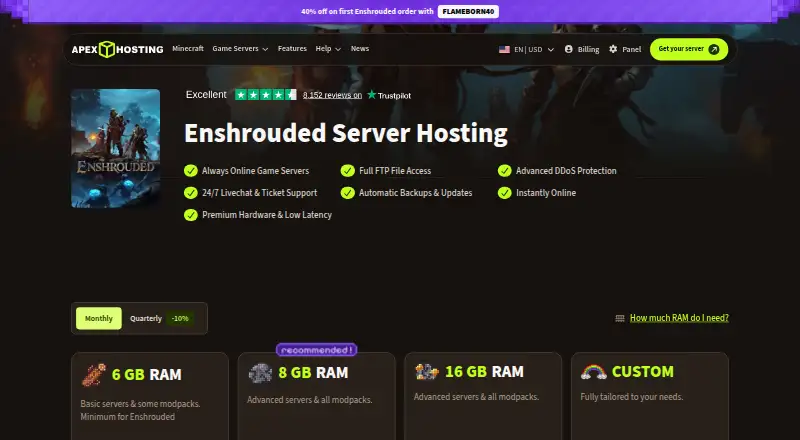Click check icon beside Premium Hardware & Low Latency
This screenshot has height=440, width=800.
tap(191, 215)
